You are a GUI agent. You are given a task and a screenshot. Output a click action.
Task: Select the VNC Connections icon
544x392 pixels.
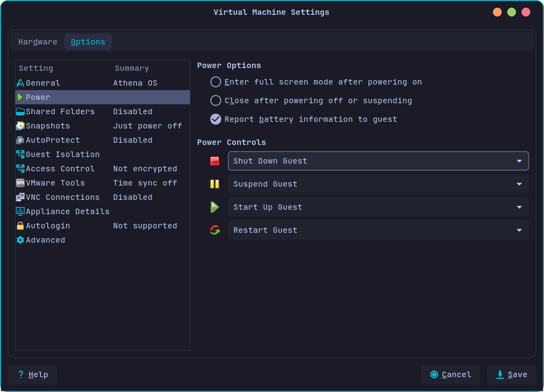click(20, 197)
